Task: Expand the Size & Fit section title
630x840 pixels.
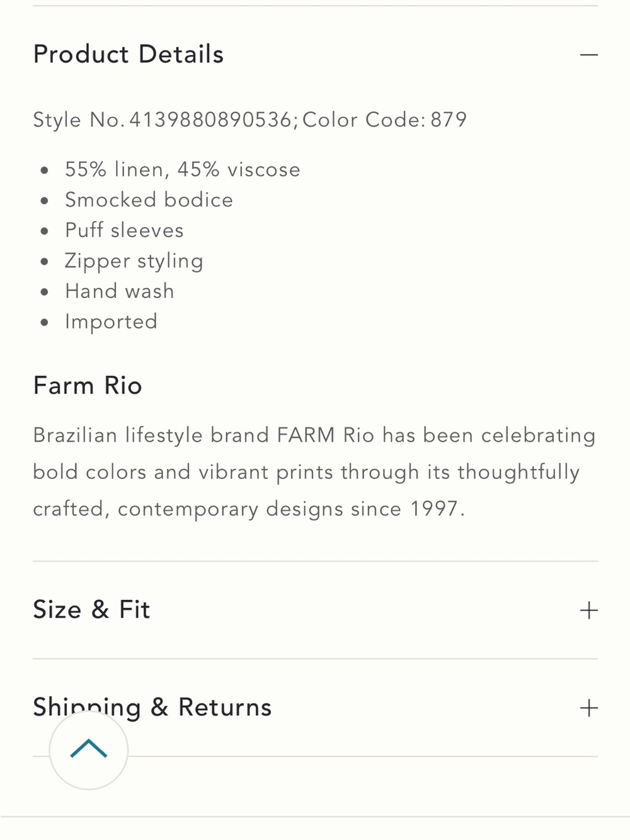Action: pyautogui.click(x=92, y=610)
